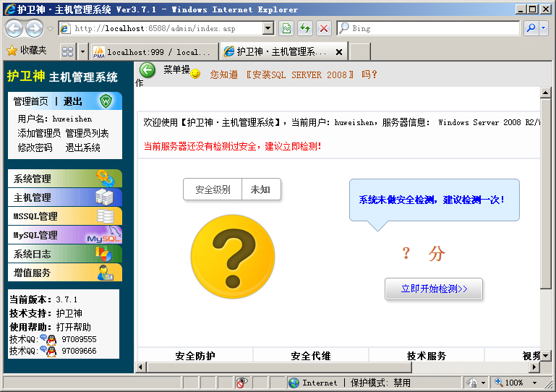Click the popup blocker status bar icon
The height and width of the screenshot is (392, 556).
click(241, 383)
